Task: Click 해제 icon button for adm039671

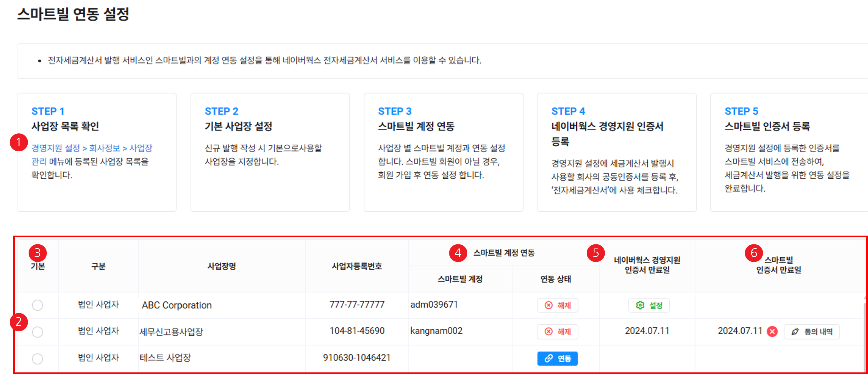Action: pyautogui.click(x=557, y=305)
